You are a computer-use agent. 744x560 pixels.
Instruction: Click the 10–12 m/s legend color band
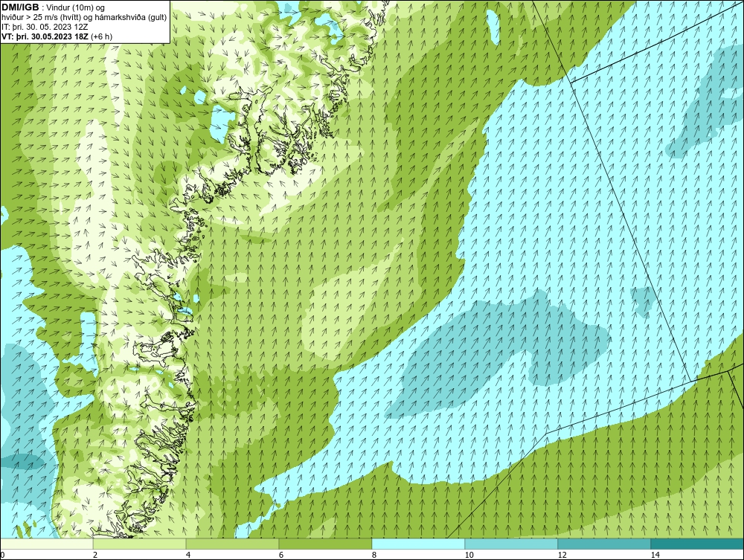tap(512, 544)
